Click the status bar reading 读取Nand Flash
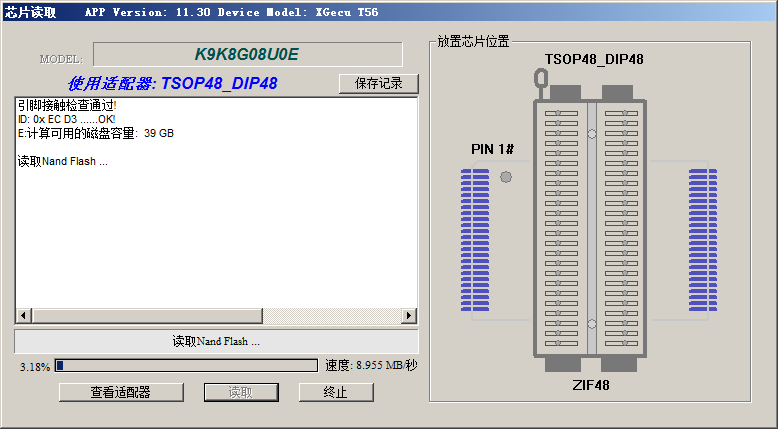Screen dimensions: 778x429 [x=216, y=342]
